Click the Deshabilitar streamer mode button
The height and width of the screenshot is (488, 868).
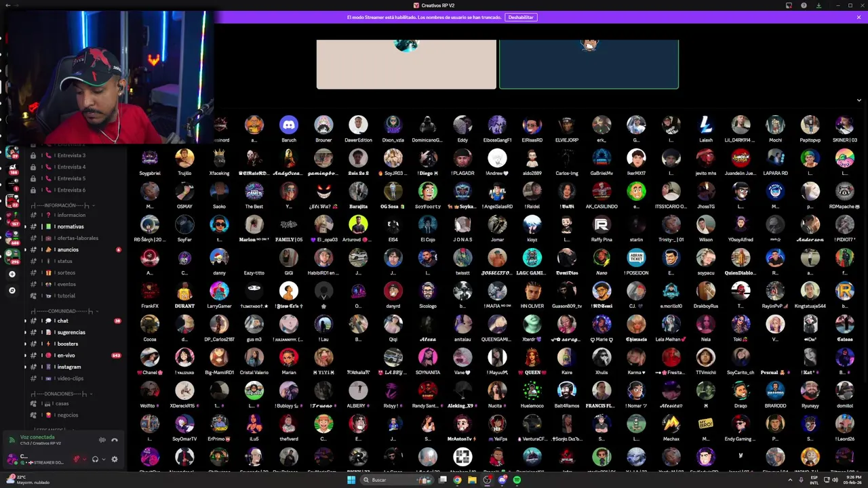(521, 17)
